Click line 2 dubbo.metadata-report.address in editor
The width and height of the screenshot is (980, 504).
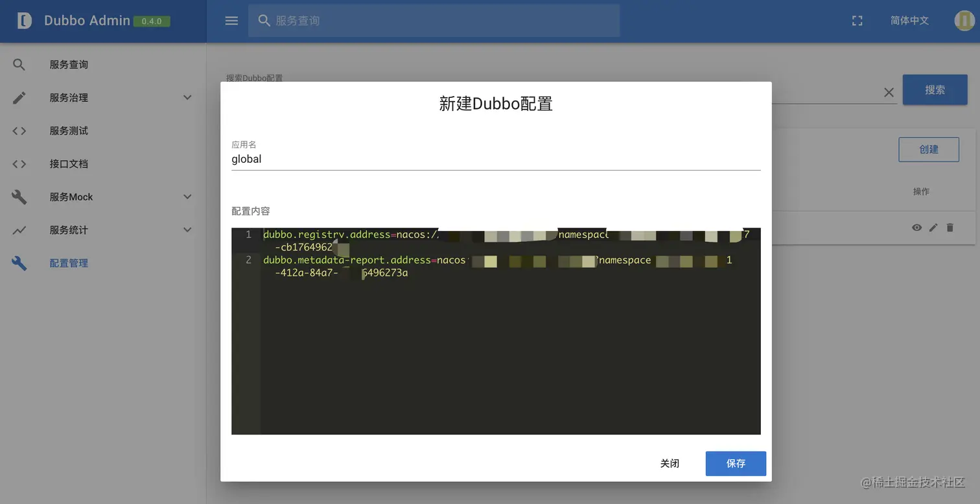[x=347, y=260]
